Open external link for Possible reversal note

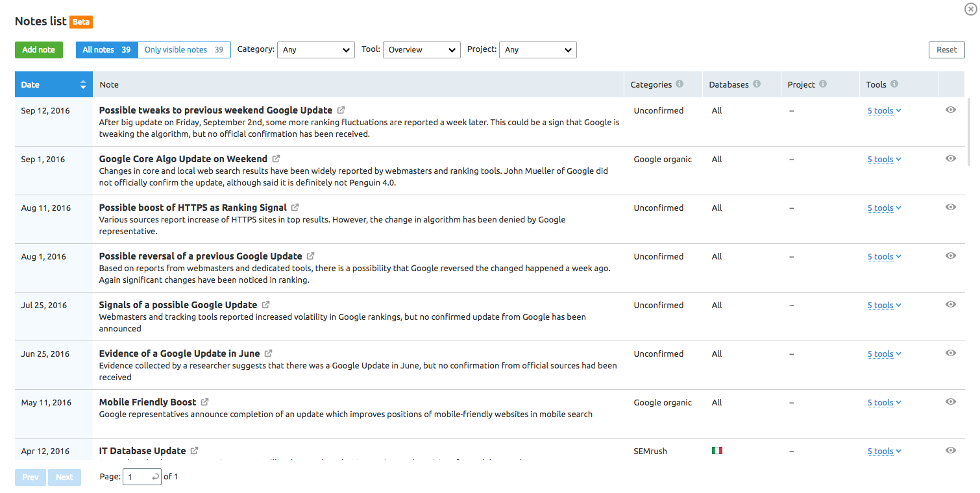311,256
